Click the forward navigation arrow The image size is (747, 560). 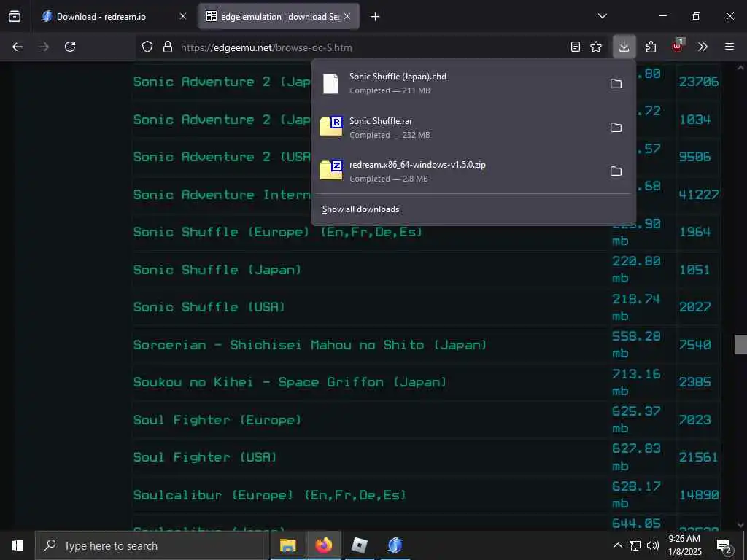click(44, 47)
